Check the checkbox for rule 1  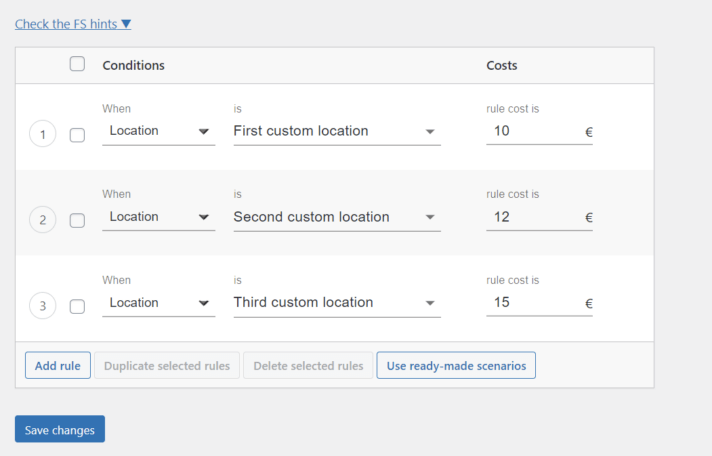click(x=77, y=135)
